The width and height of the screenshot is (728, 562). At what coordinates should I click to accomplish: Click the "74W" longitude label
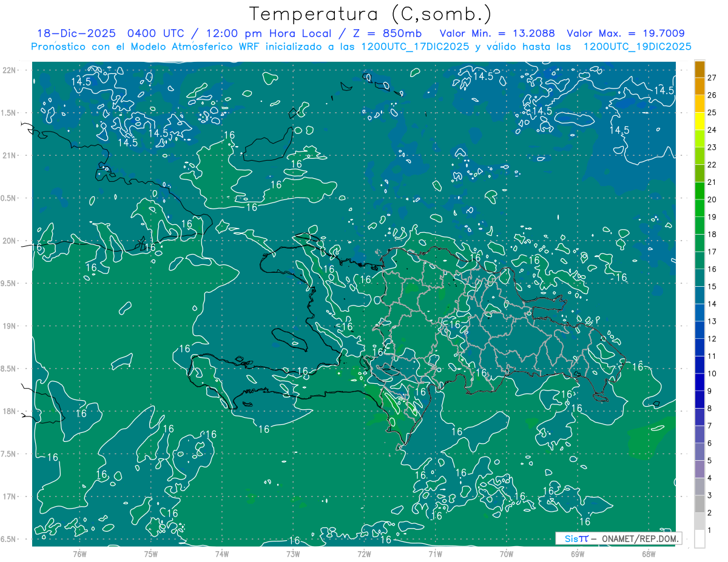(x=222, y=554)
